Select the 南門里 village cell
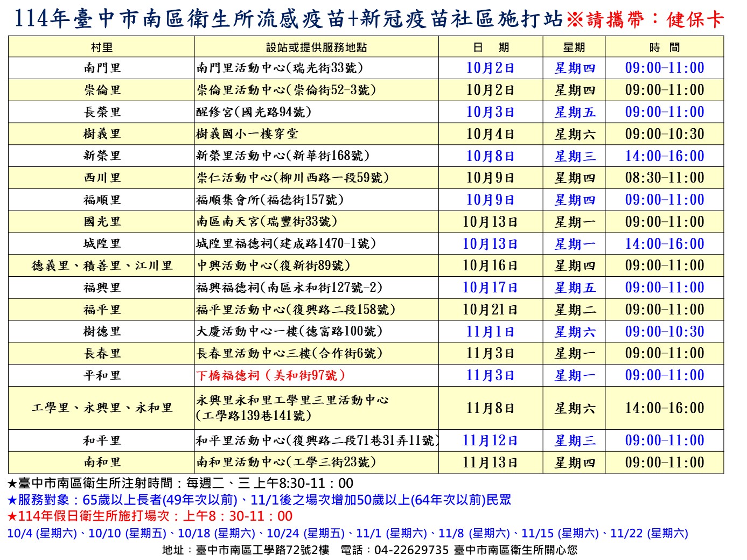The image size is (747, 560). point(101,68)
